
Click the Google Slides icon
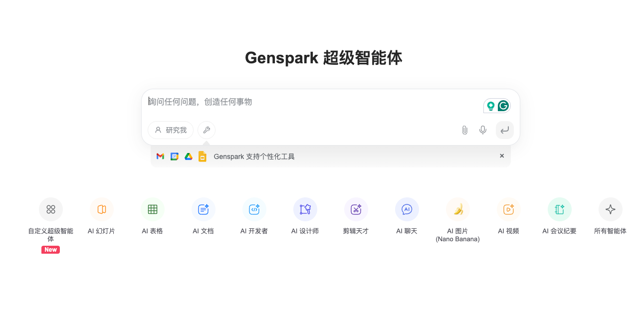[203, 157]
